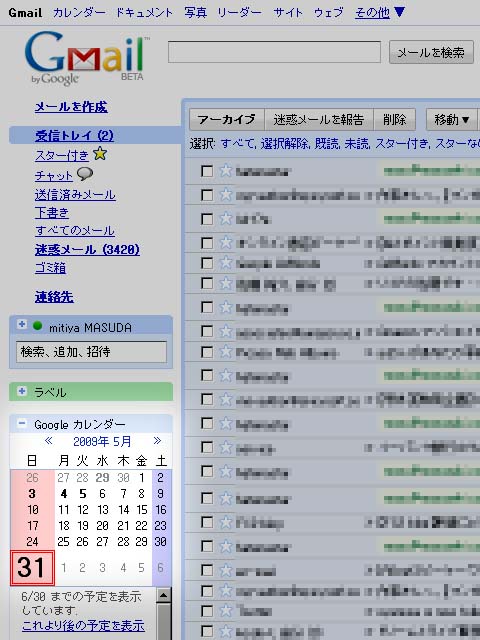The width and height of the screenshot is (480, 640).
Task: Open 迷惑メール (3420) folder
Action: click(87, 249)
